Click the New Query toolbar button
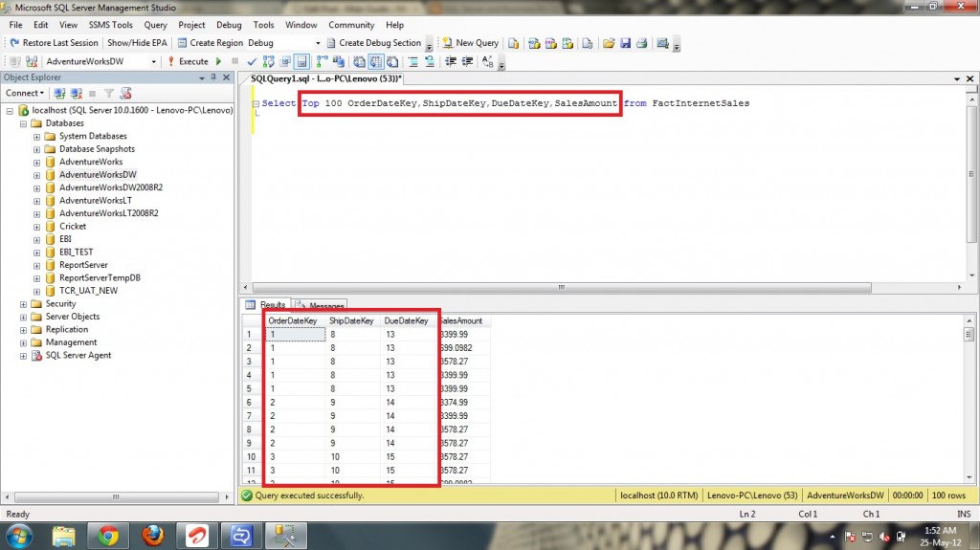 [470, 43]
